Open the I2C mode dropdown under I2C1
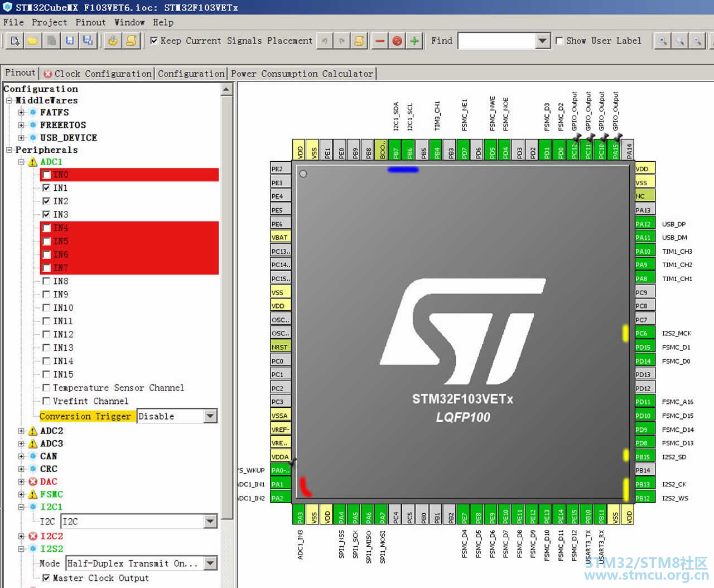The image size is (714, 588). pos(210,522)
